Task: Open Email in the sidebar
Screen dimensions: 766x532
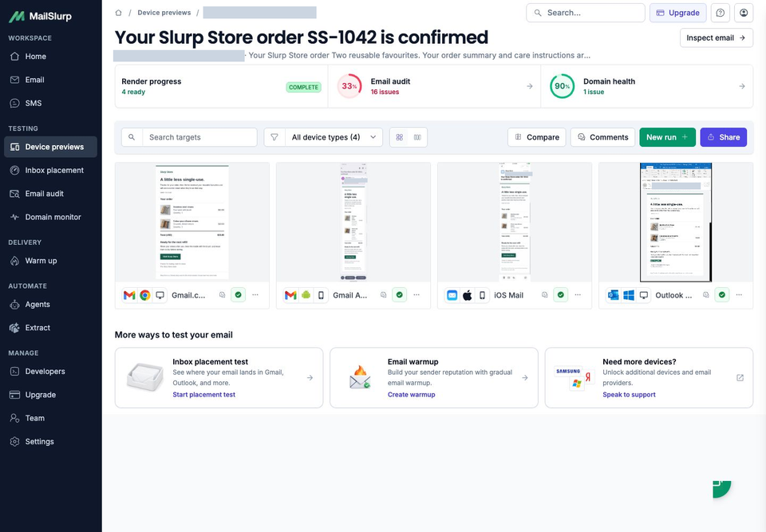Action: click(51, 80)
